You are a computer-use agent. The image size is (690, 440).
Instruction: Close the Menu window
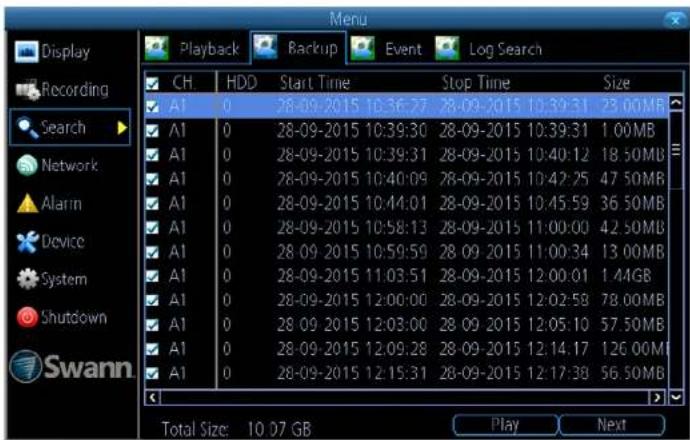(x=675, y=20)
